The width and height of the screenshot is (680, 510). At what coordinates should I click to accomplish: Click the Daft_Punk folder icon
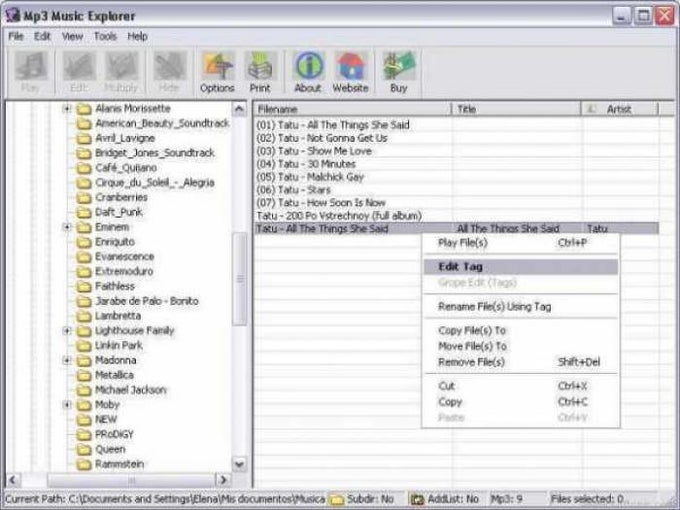[x=84, y=212]
